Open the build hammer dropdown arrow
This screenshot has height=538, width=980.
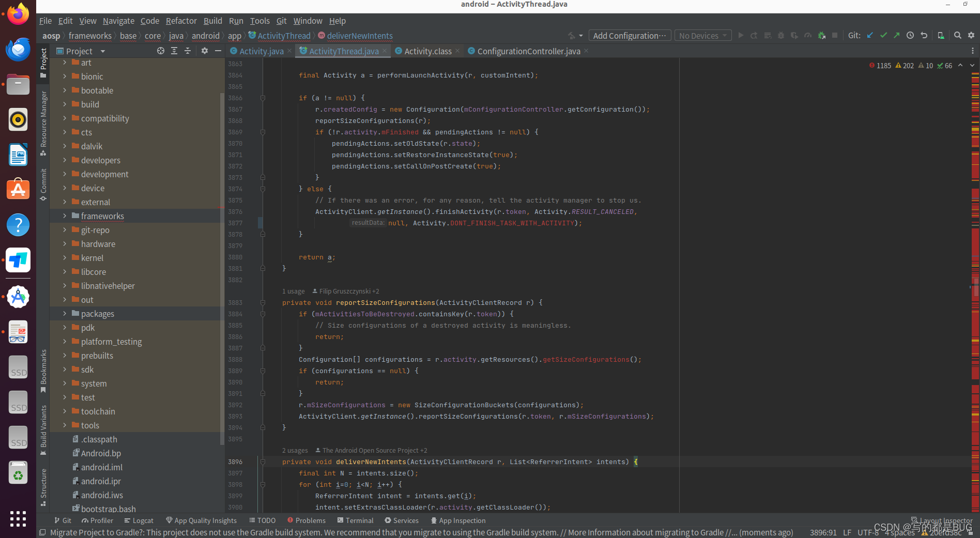tap(581, 36)
